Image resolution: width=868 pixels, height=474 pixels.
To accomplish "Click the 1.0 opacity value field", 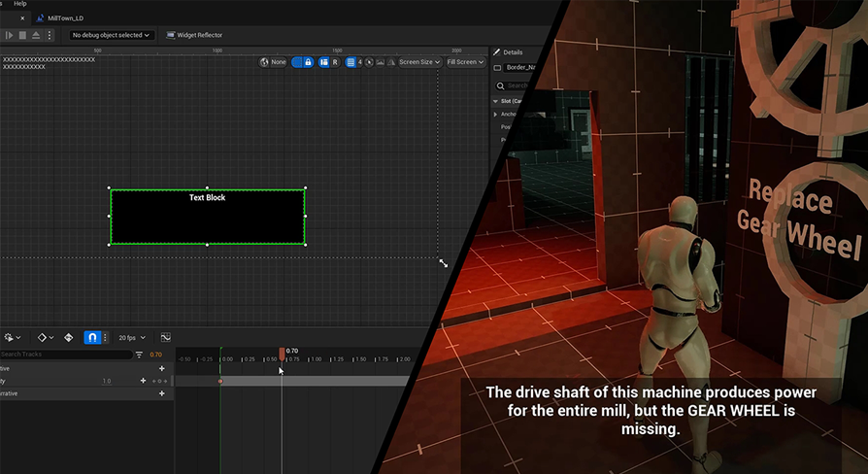I will point(107,381).
